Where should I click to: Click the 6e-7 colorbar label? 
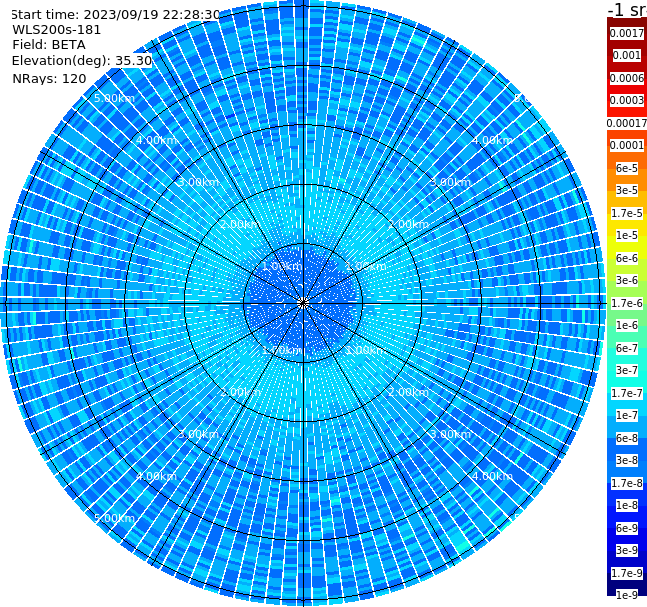[x=627, y=348]
